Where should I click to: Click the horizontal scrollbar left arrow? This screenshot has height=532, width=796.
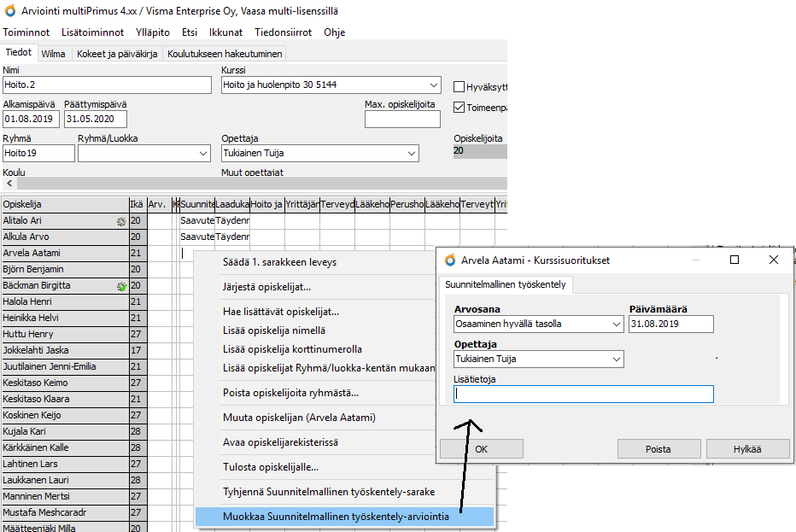pyautogui.click(x=9, y=184)
